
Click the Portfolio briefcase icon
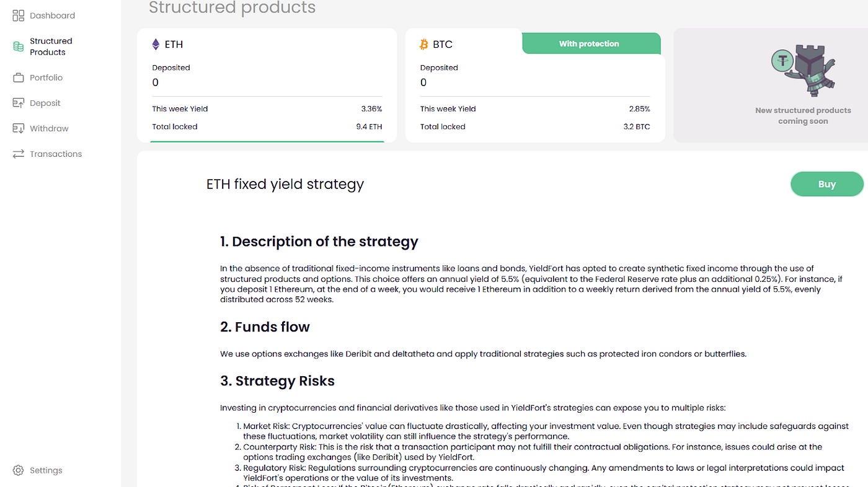point(19,77)
